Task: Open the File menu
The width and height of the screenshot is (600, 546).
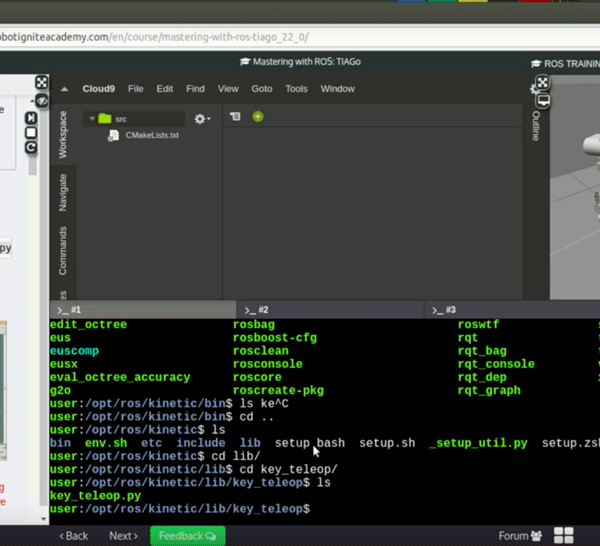Action: click(x=135, y=89)
